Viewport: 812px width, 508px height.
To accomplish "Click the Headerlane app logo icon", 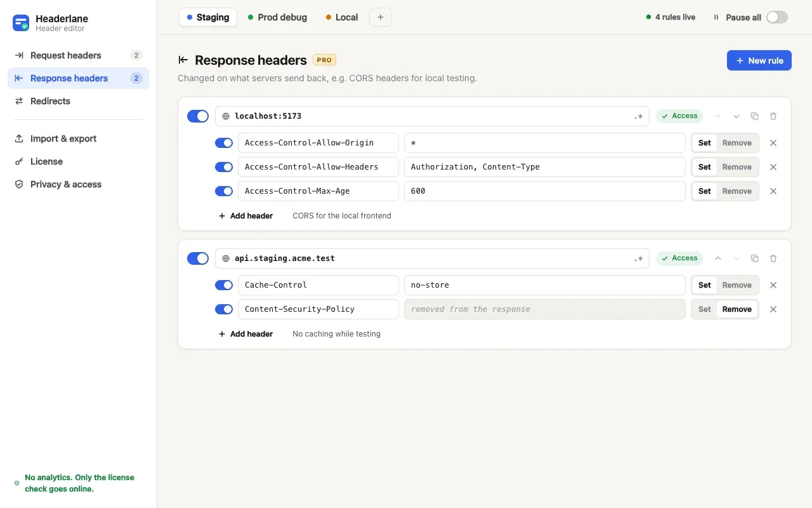I will pos(21,23).
